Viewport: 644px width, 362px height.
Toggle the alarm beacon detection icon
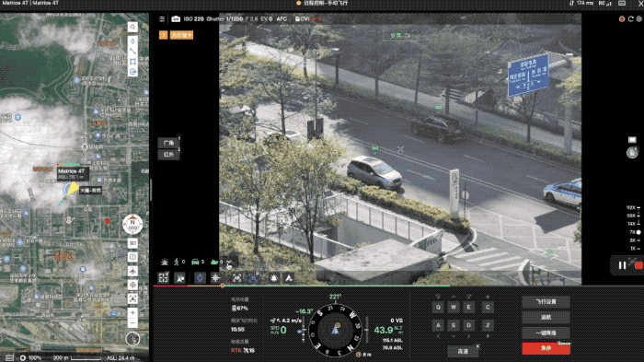click(165, 262)
